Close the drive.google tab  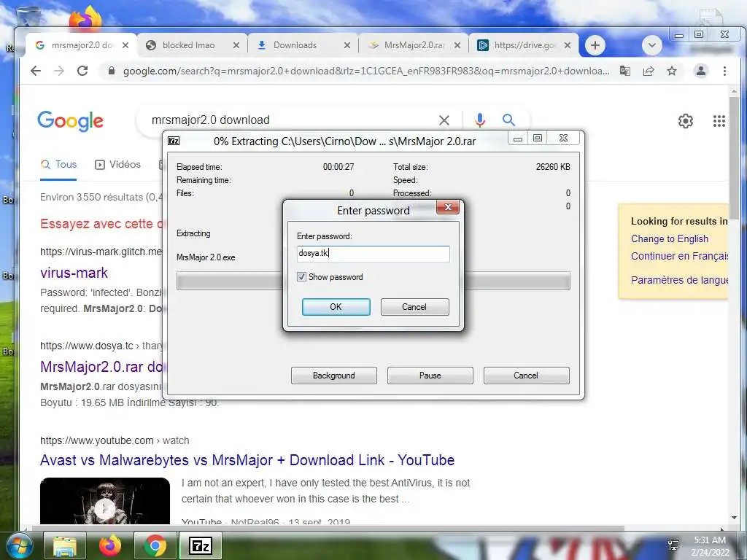[568, 45]
